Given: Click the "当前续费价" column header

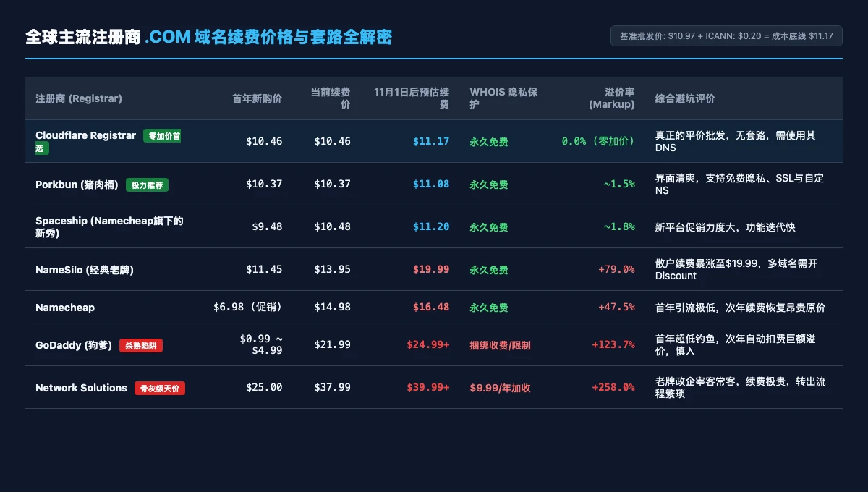Looking at the screenshot, I should pos(331,98).
